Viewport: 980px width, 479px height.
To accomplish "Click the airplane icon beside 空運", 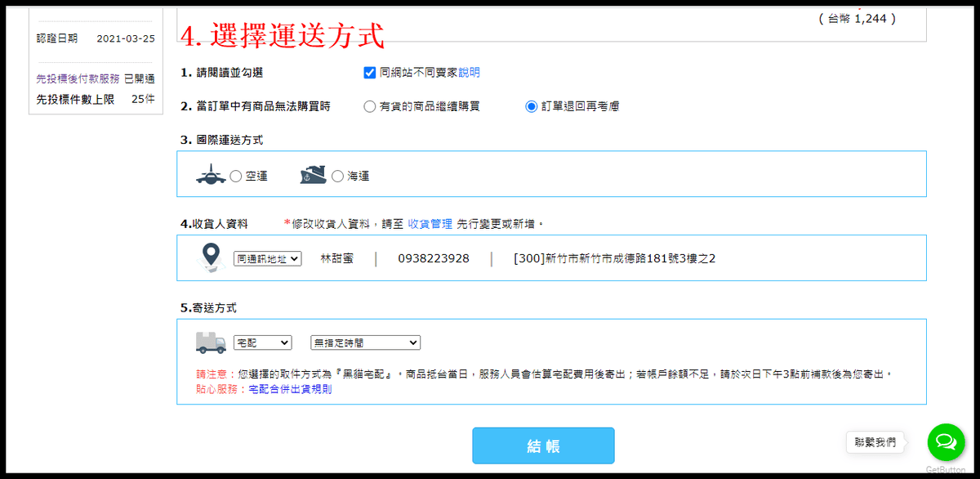I will pos(211,173).
